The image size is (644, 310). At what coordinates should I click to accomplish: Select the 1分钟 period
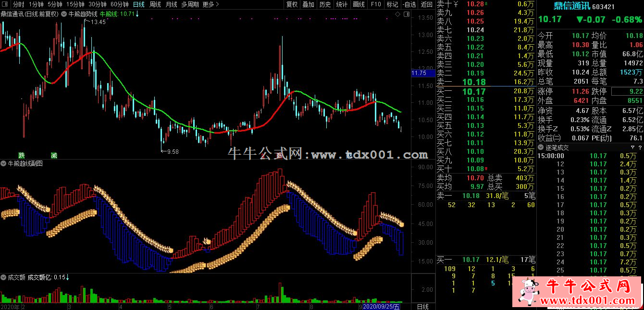(36, 4)
